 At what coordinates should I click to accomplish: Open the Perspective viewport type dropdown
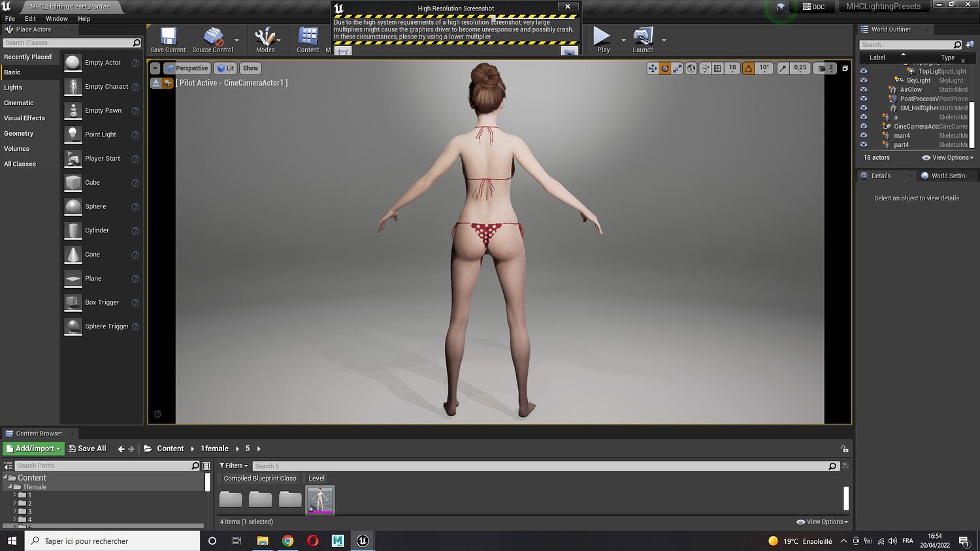pyautogui.click(x=187, y=68)
